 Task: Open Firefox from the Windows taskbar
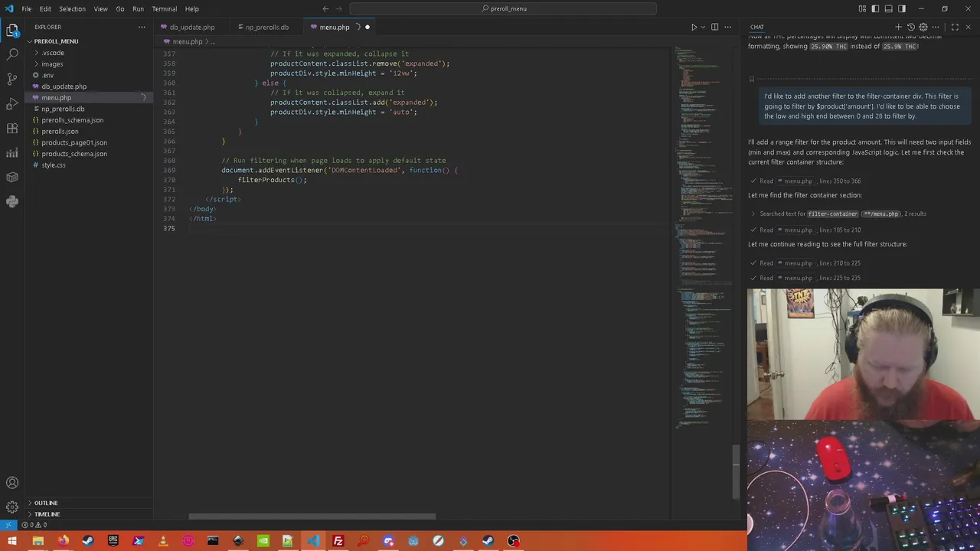point(63,541)
